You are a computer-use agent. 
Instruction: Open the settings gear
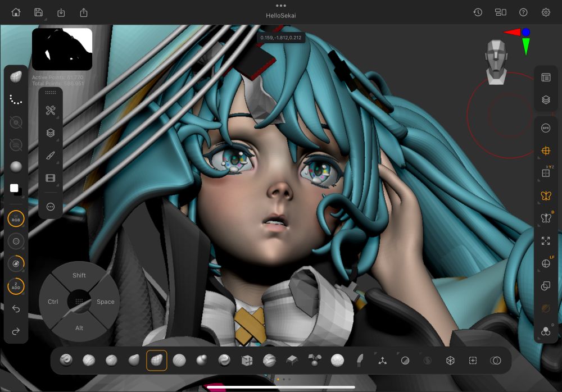[546, 12]
